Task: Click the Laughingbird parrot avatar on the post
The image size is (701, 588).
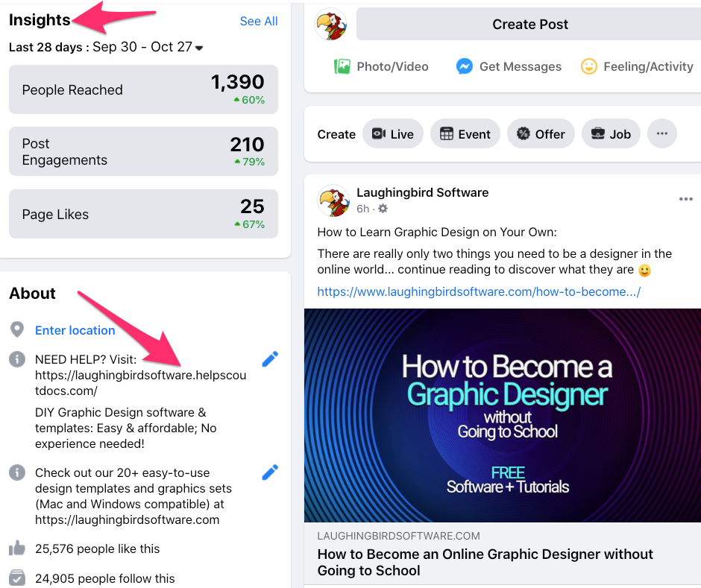Action: coord(333,200)
